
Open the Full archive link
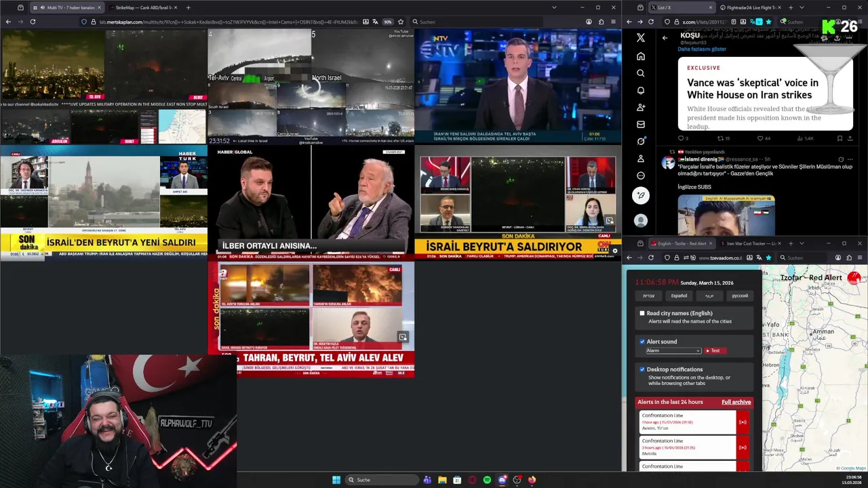coord(736,402)
